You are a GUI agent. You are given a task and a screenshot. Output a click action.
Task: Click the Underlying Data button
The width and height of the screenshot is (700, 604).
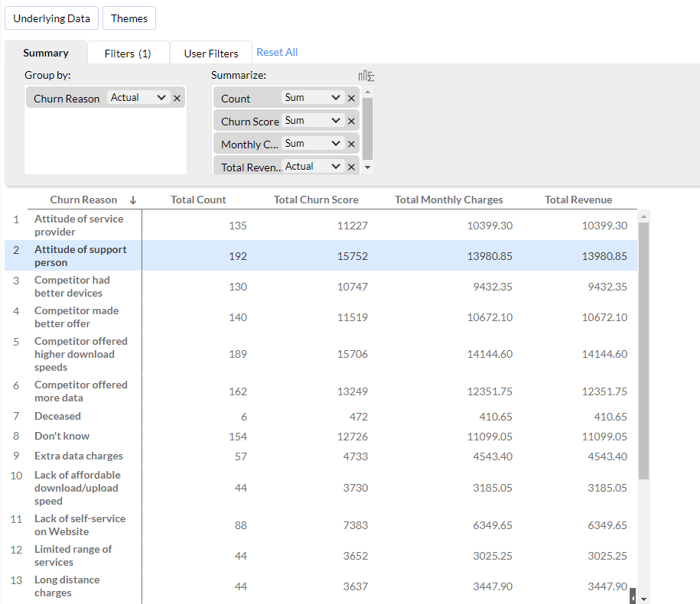pyautogui.click(x=51, y=18)
